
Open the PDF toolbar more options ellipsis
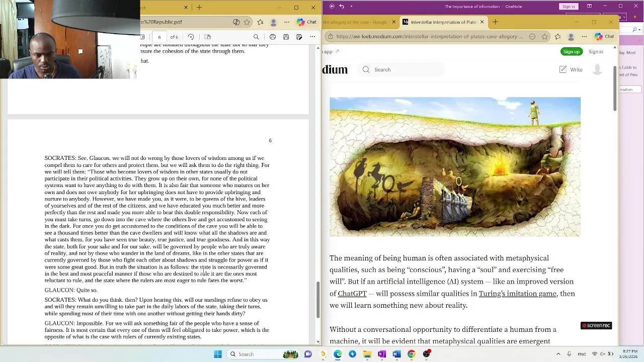coord(312,37)
